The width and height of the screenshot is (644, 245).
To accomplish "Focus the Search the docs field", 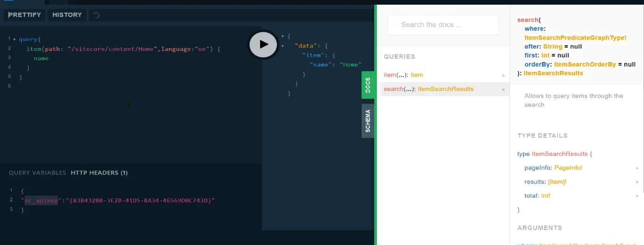I will [443, 25].
